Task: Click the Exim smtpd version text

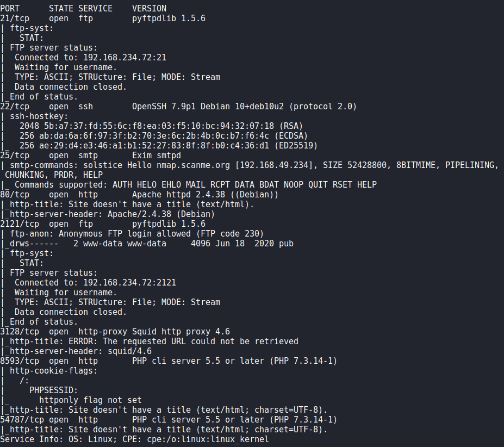Action: pyautogui.click(x=157, y=156)
